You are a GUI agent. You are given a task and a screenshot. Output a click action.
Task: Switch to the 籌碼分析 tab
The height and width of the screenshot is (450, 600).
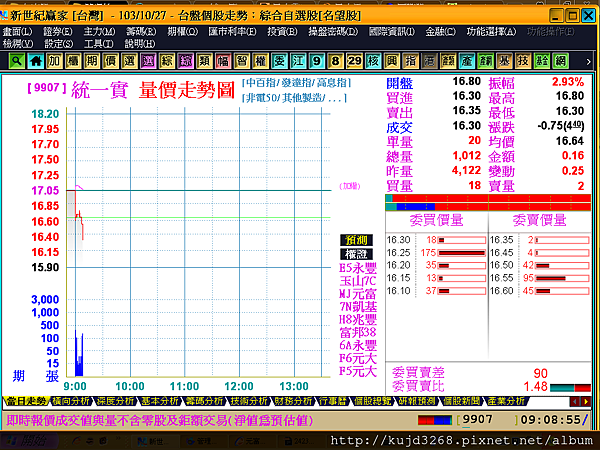click(x=204, y=401)
